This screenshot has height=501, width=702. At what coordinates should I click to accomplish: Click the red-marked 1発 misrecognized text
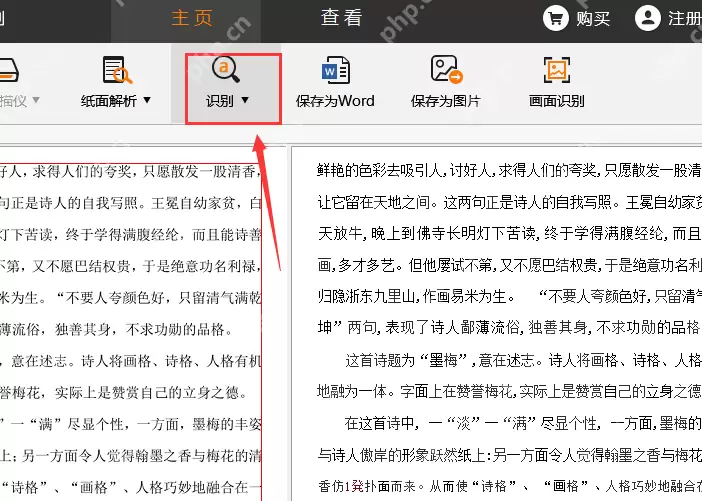coord(354,486)
